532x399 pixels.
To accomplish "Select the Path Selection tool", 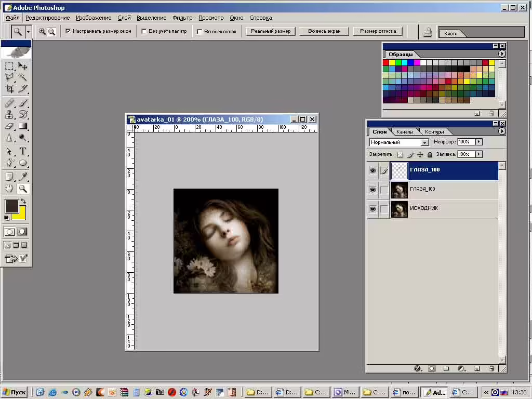I will click(9, 151).
